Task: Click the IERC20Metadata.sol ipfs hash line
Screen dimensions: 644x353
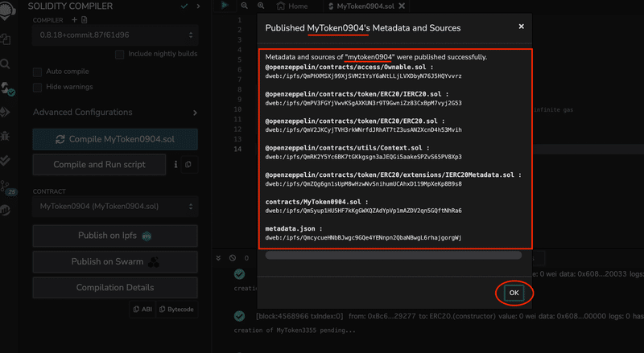Action: tap(363, 184)
